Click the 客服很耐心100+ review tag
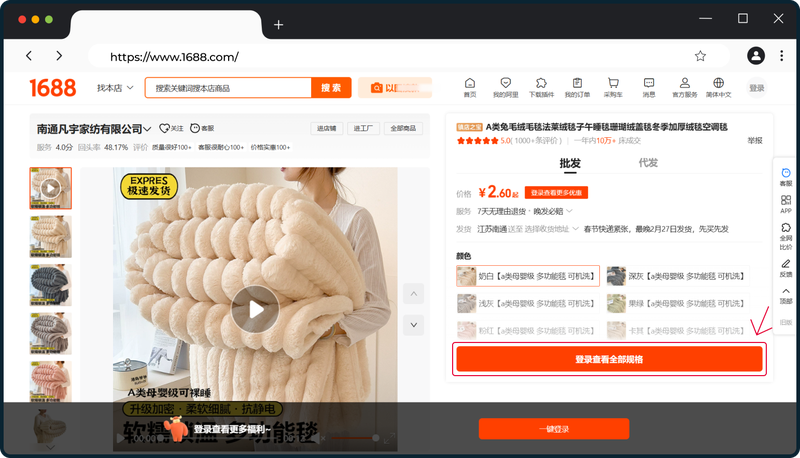This screenshot has width=800, height=458. [221, 147]
